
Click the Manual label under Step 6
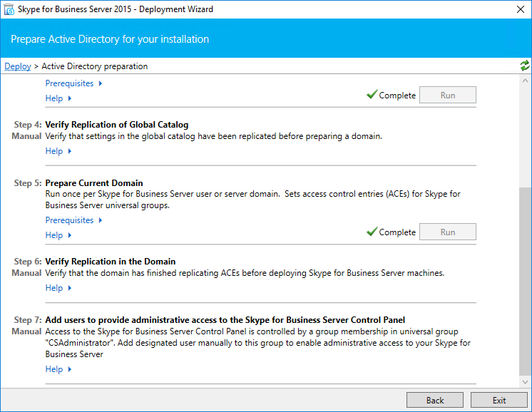point(26,273)
